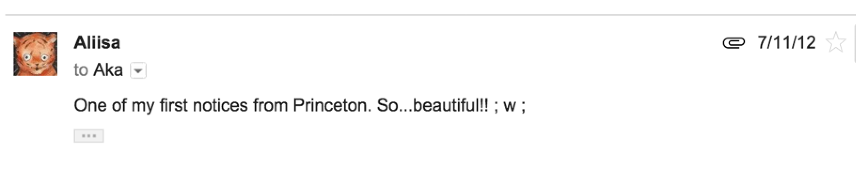
Task: Open the tiger profile photo
Action: pyautogui.click(x=35, y=54)
